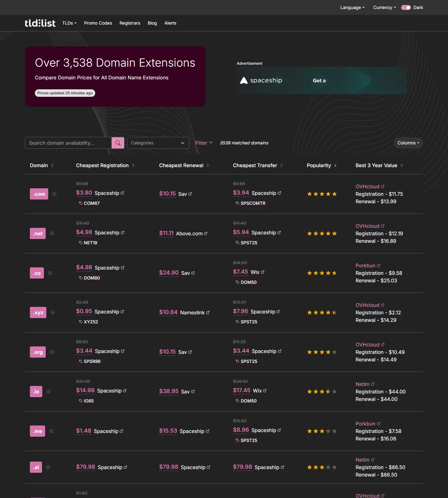The width and height of the screenshot is (448, 498).
Task: Click the five-star rating in .com row
Action: 322,194
